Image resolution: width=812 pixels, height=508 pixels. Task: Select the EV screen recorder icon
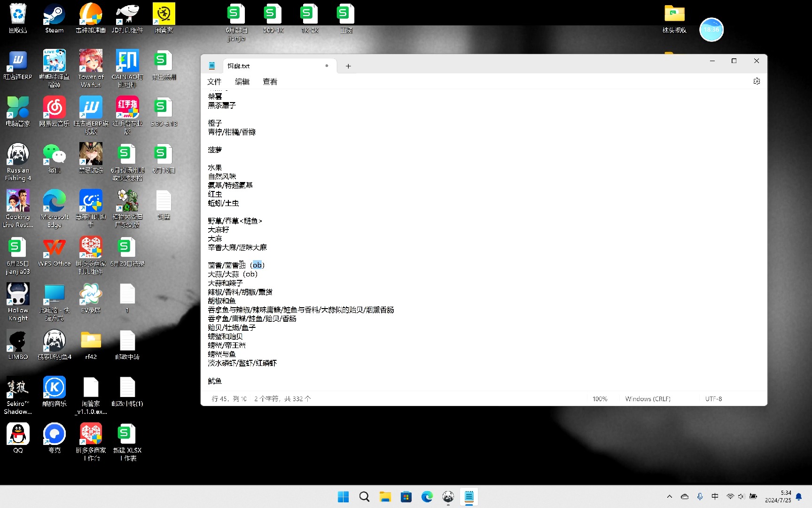tap(91, 299)
